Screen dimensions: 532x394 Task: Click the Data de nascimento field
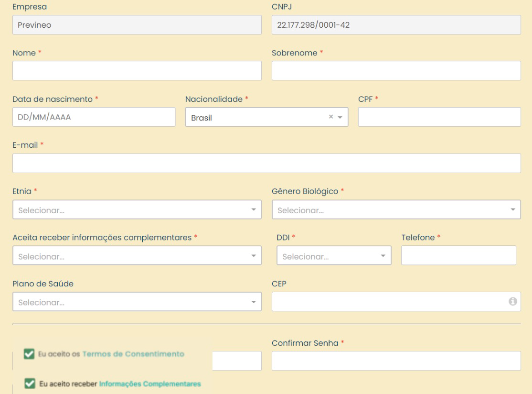point(94,117)
